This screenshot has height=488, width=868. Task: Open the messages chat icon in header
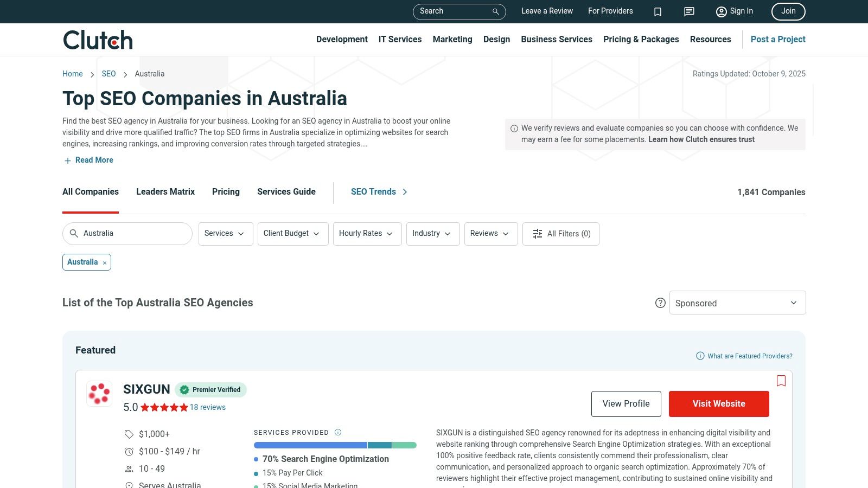click(689, 11)
